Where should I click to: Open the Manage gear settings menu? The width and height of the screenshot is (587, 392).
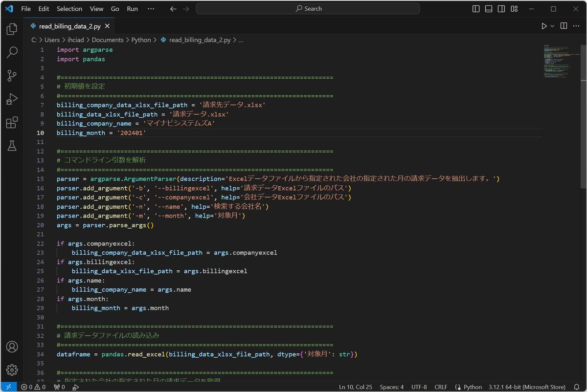[x=12, y=370]
